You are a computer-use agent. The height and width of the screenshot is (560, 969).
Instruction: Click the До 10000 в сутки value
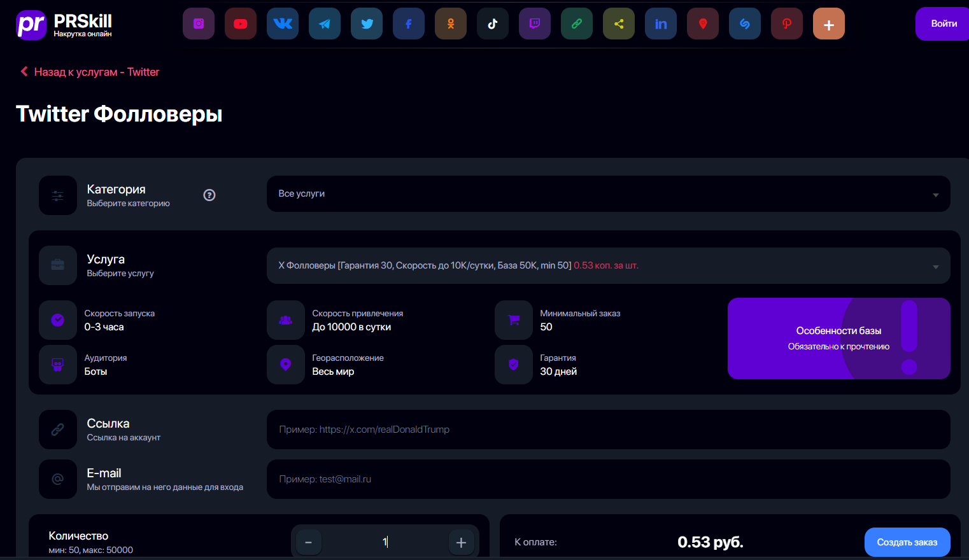(x=351, y=327)
